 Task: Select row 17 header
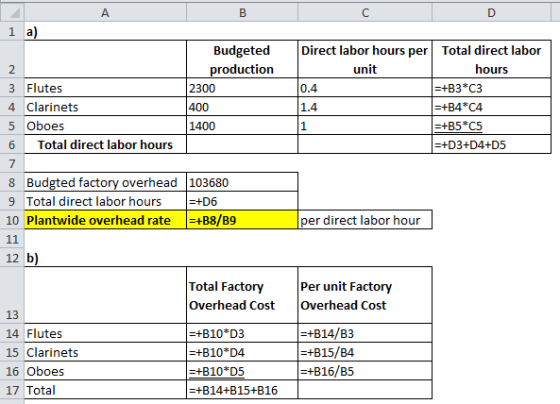pyautogui.click(x=12, y=390)
